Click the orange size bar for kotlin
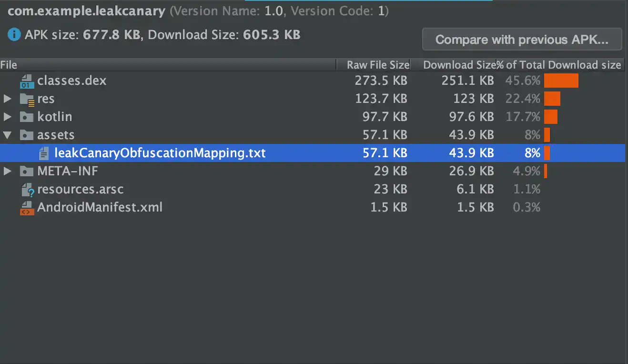628x364 pixels. [x=551, y=117]
